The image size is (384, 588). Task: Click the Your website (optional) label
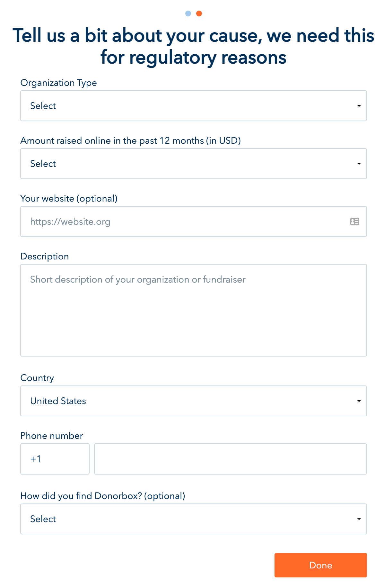pos(69,199)
